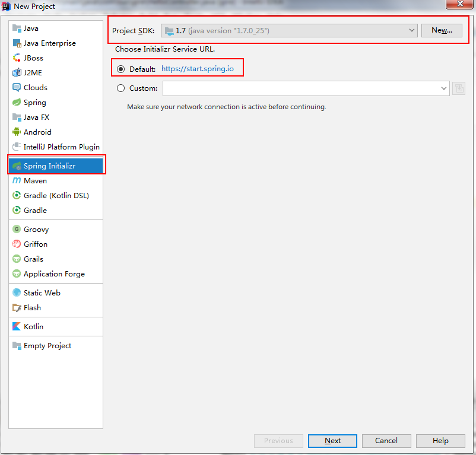Choose Spring project type

click(x=35, y=103)
